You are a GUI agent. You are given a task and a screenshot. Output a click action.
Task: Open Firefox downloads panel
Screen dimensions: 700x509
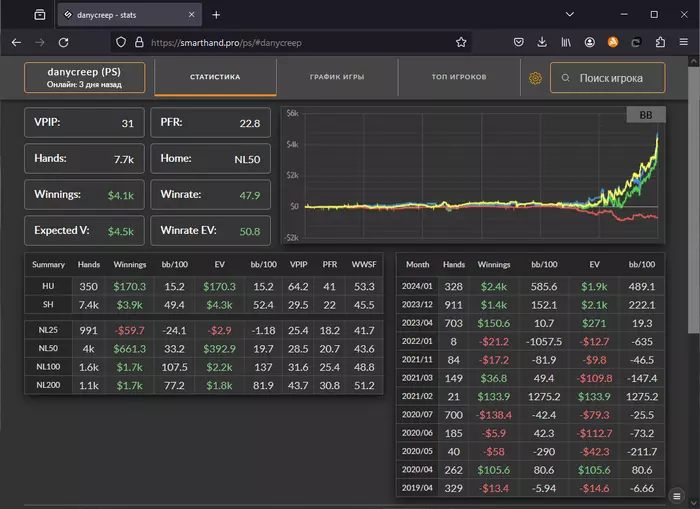point(542,43)
